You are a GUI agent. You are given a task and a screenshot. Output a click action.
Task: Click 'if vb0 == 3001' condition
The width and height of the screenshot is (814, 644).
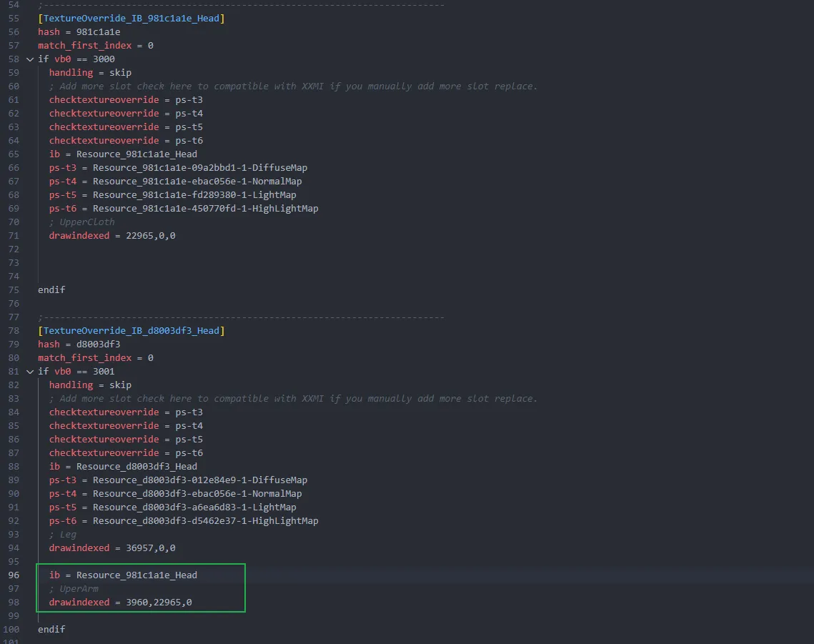76,372
